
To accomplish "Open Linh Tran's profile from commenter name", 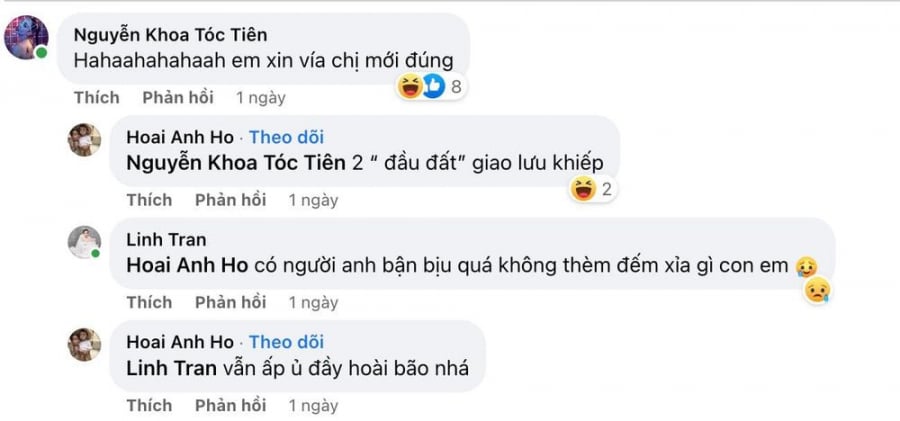I will click(x=166, y=240).
